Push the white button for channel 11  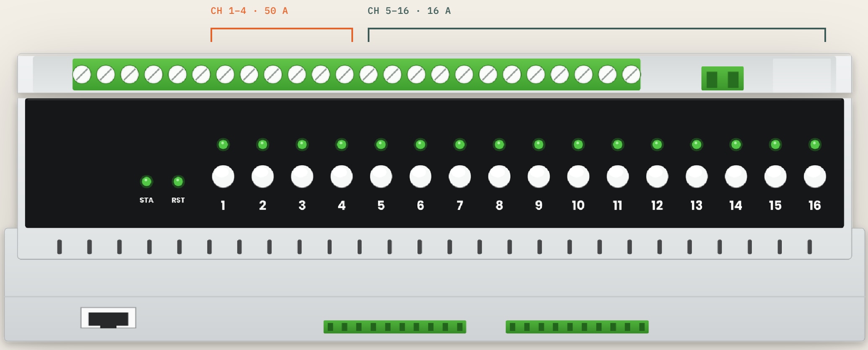click(617, 176)
